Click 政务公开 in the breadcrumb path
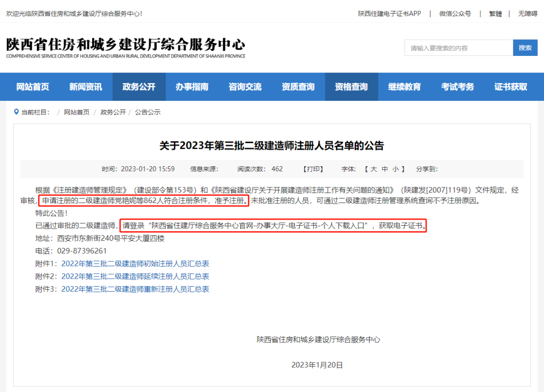Image resolution: width=544 pixels, height=392 pixels. [113, 112]
